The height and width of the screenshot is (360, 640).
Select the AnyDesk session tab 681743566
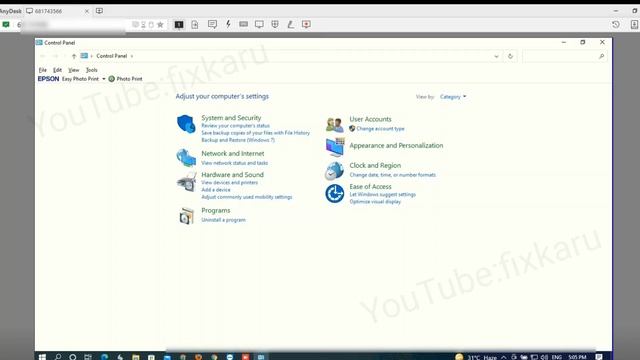click(x=57, y=11)
